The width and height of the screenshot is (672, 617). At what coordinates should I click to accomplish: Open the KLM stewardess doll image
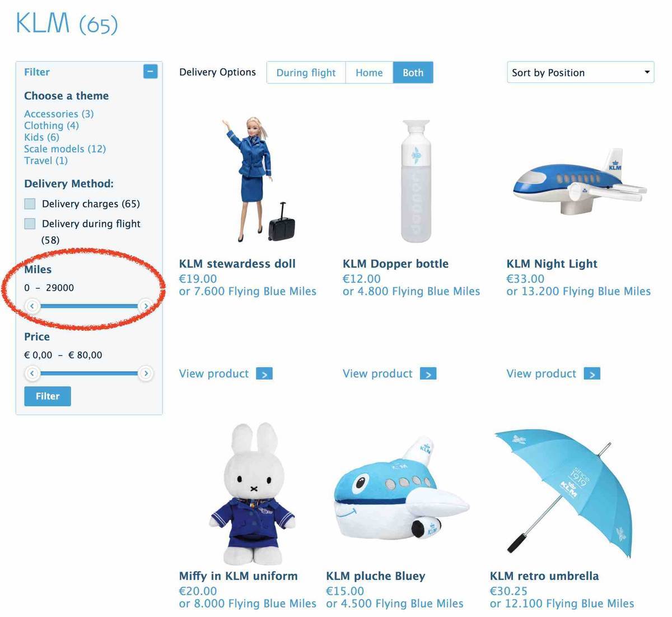tap(258, 179)
